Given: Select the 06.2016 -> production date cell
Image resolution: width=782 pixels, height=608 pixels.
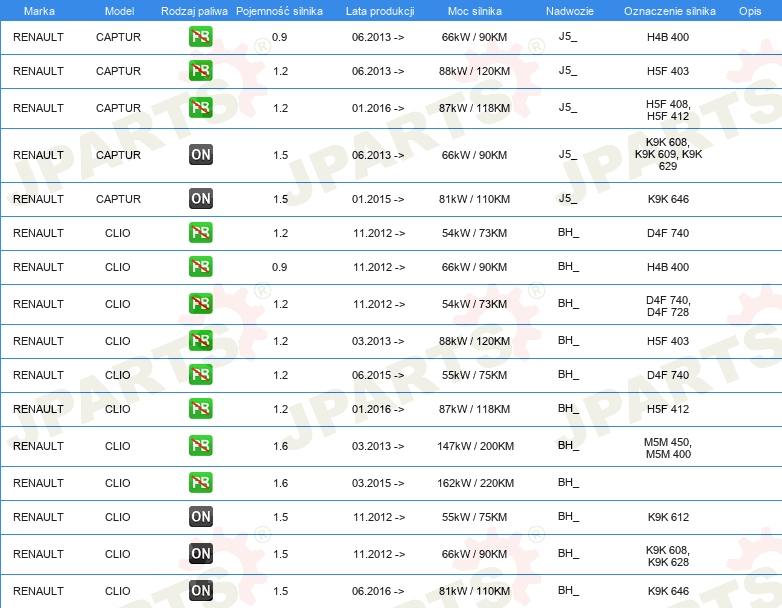Looking at the screenshot, I should 378,591.
